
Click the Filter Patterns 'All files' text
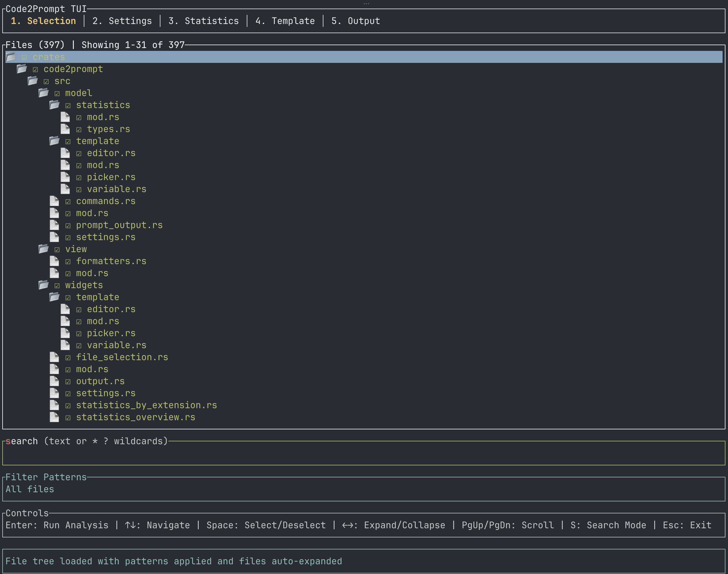30,489
